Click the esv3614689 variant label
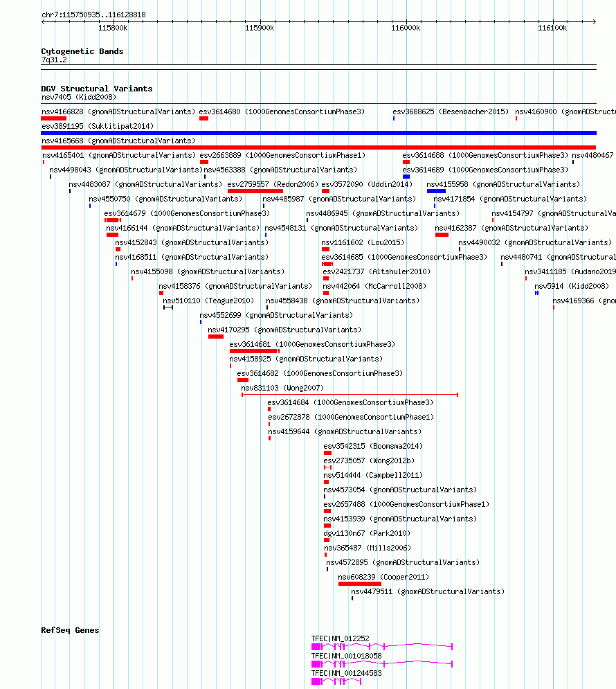 [x=485, y=170]
